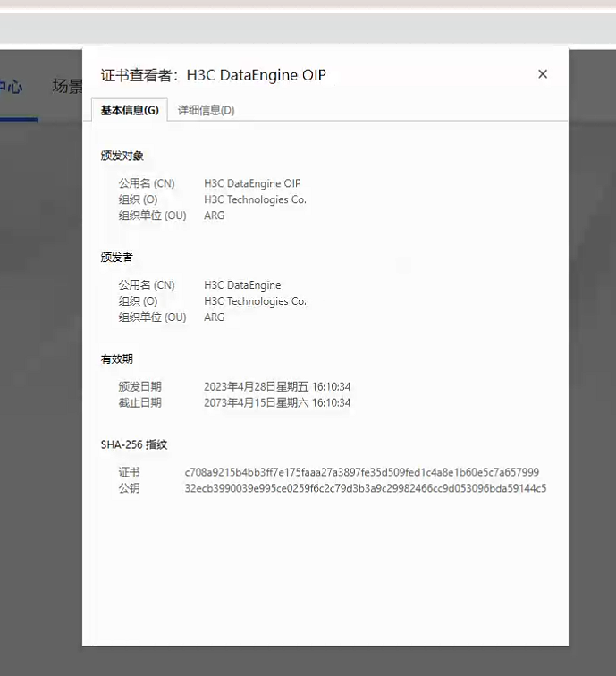Click organization value under 颁发者

point(255,301)
